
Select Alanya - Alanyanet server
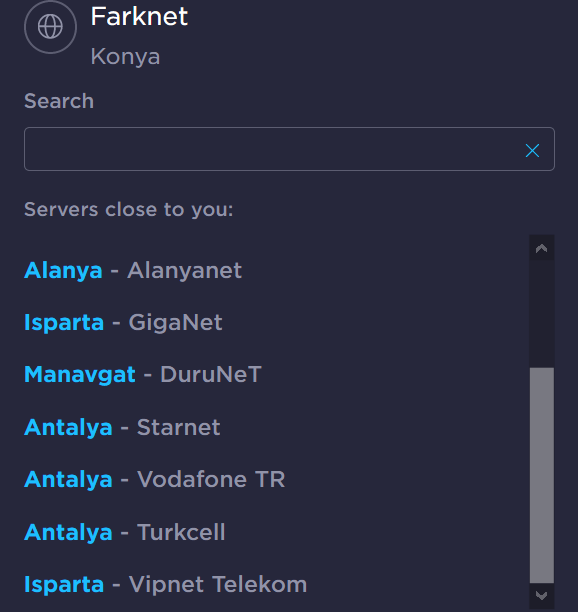[x=133, y=270]
